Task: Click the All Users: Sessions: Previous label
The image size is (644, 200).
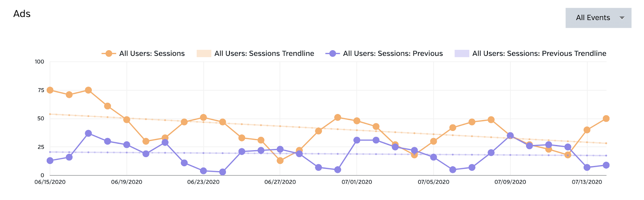Action: (393, 53)
